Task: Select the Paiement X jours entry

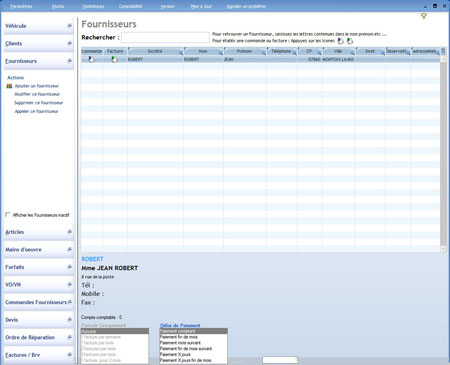Action: click(193, 354)
